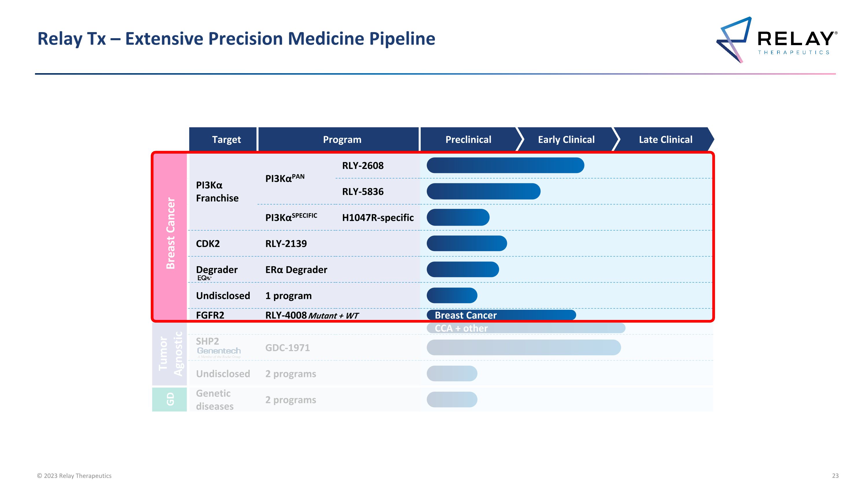Click the EQRx logo under Degrader
868x488 pixels.
(x=205, y=278)
